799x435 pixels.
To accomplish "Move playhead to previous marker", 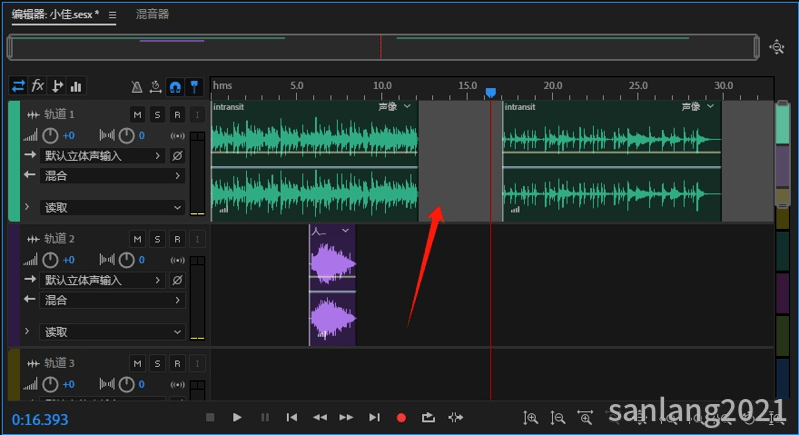I will [292, 417].
